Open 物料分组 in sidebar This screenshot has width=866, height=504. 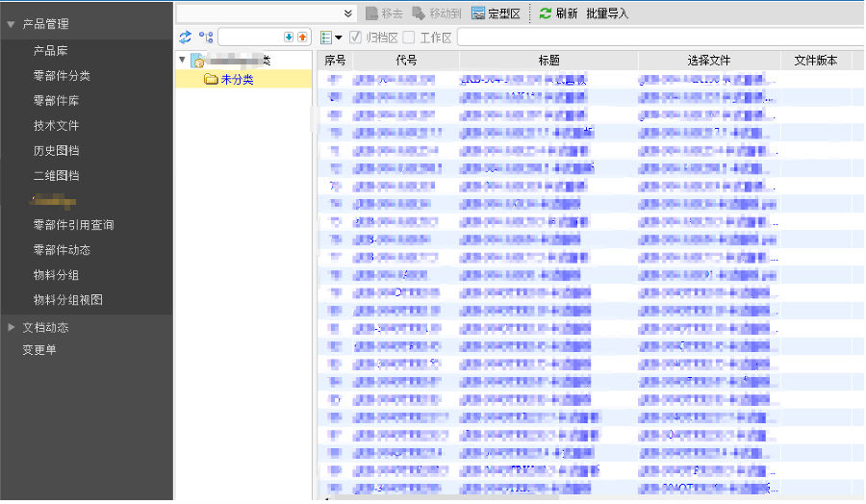[x=57, y=275]
